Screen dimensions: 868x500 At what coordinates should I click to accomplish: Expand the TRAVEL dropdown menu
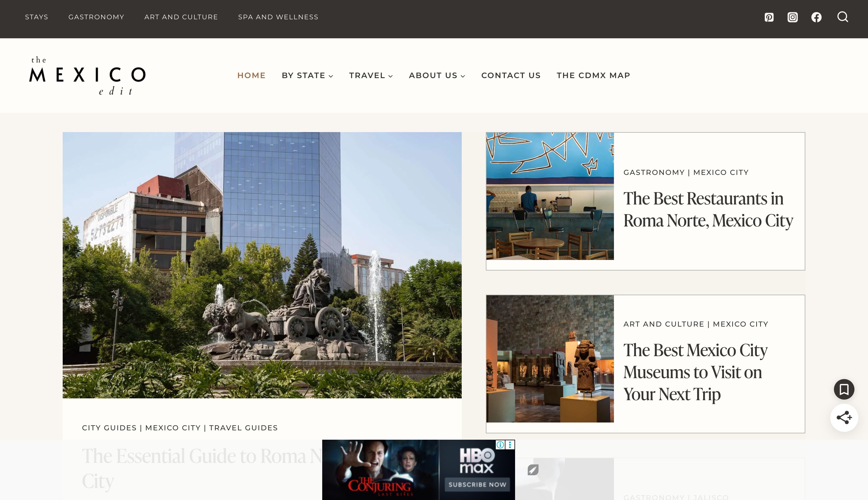(371, 75)
